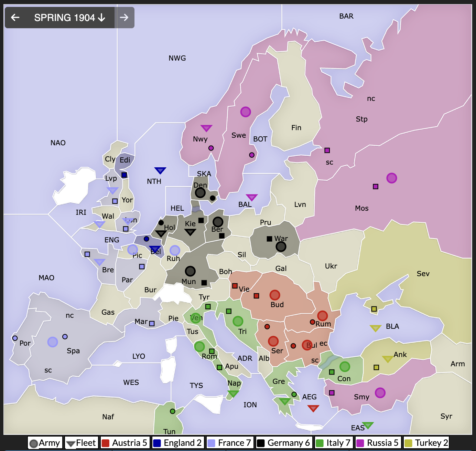Select the German army in Denmark

pyautogui.click(x=200, y=193)
